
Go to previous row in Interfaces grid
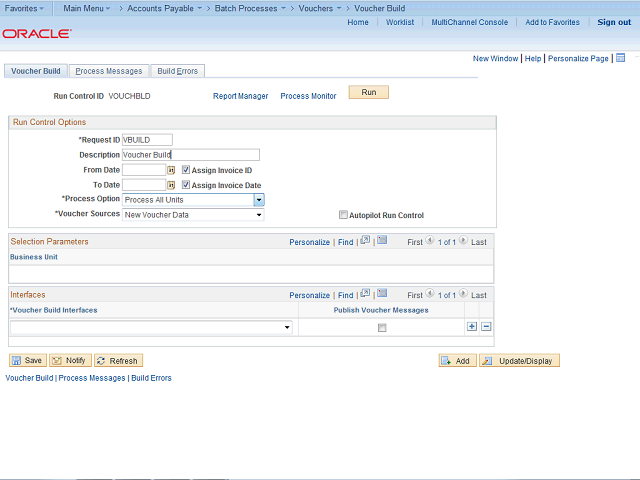coord(430,293)
